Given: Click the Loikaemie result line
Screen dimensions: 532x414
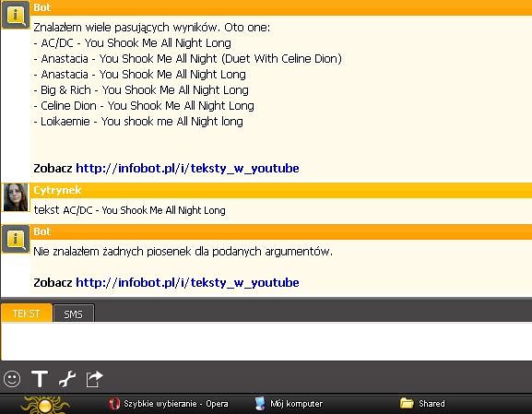Looking at the screenshot, I should pos(138,122).
